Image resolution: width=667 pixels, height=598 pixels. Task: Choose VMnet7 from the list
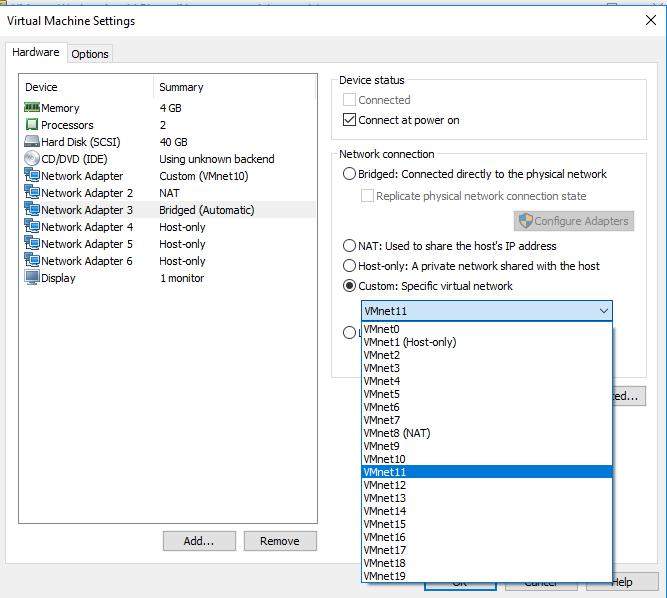click(x=487, y=420)
